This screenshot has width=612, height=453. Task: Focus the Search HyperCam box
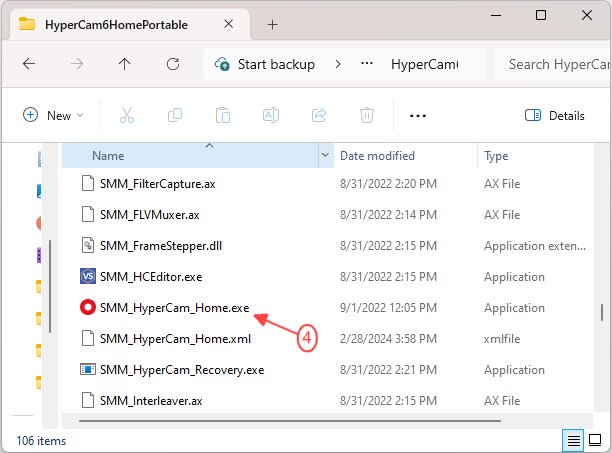pos(552,64)
